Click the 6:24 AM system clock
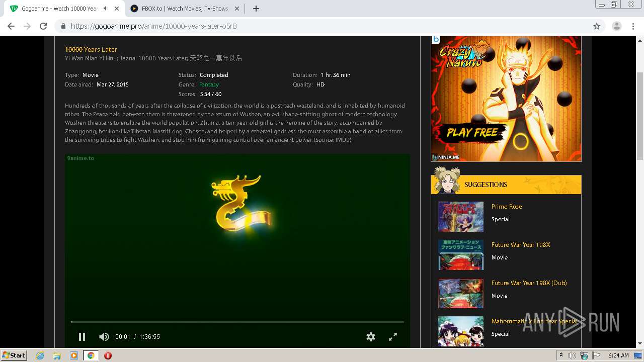This screenshot has width=644, height=362. [618, 355]
